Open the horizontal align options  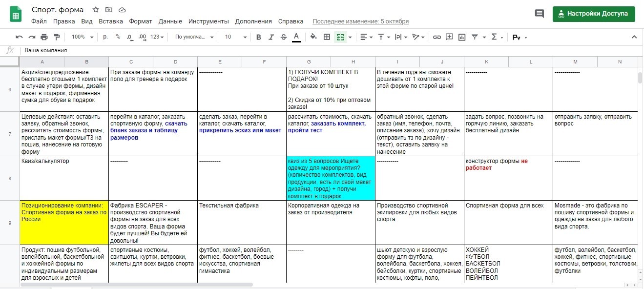pyautogui.click(x=366, y=37)
